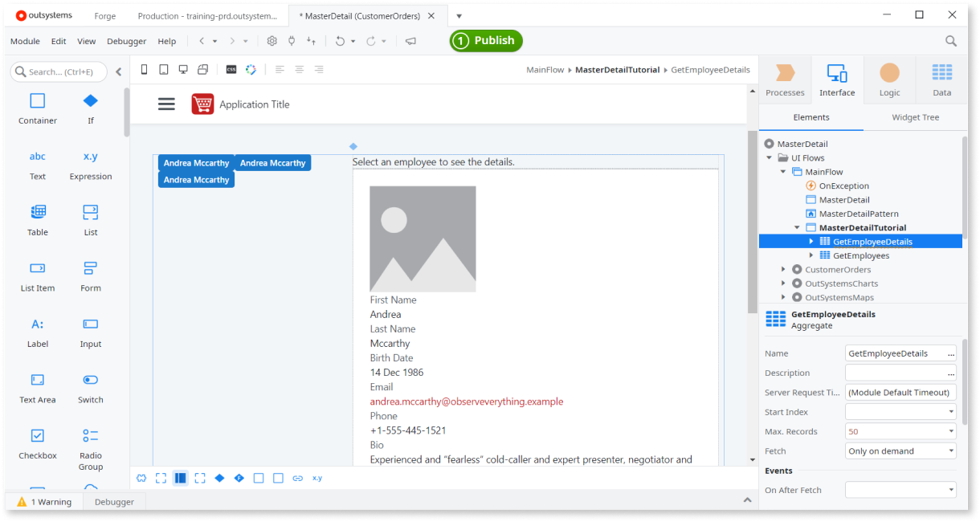
Task: Pick the Switch widget from the toolbox
Action: point(91,386)
